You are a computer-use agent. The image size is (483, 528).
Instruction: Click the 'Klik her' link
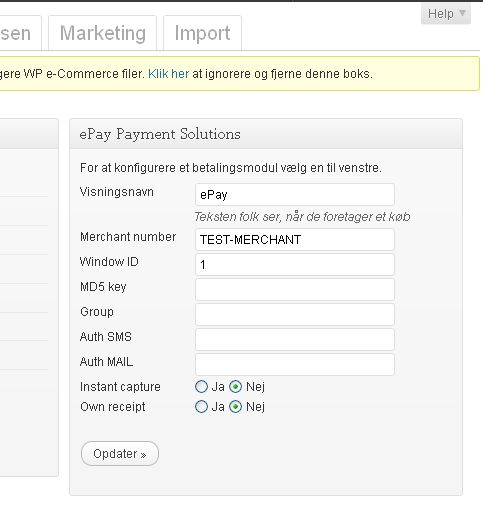click(x=168, y=74)
